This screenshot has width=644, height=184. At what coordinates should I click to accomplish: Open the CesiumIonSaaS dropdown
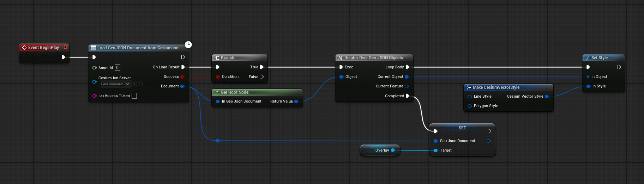115,84
